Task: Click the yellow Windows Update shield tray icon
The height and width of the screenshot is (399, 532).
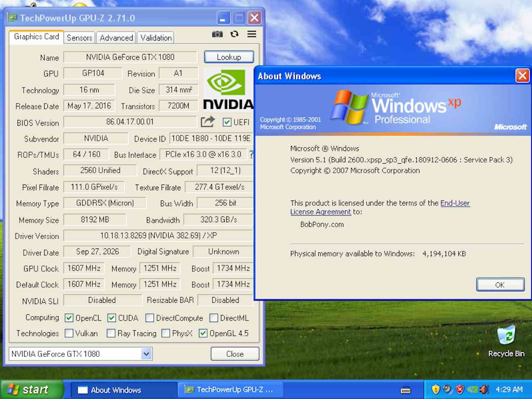Action: click(x=435, y=389)
